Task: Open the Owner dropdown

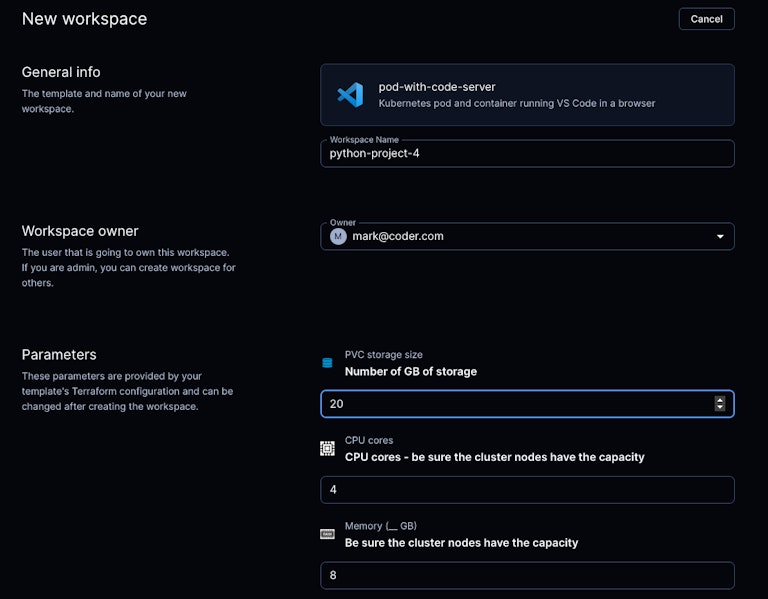Action: 527,237
